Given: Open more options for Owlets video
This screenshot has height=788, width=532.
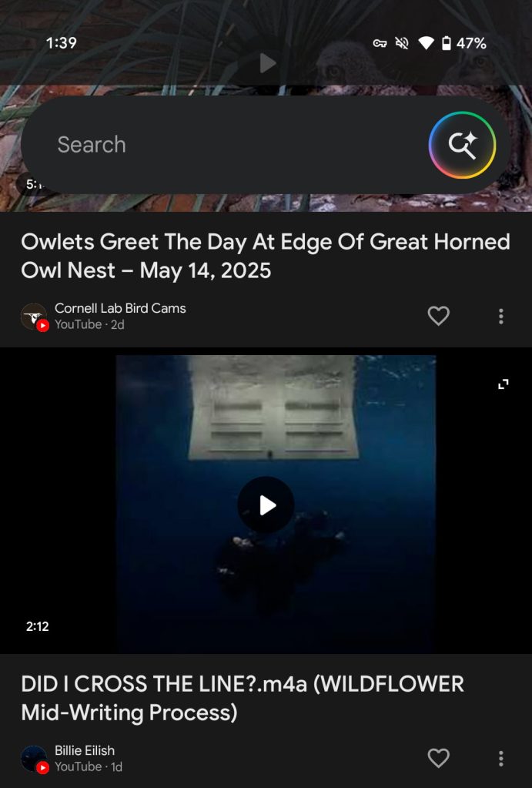Looking at the screenshot, I should (x=500, y=316).
